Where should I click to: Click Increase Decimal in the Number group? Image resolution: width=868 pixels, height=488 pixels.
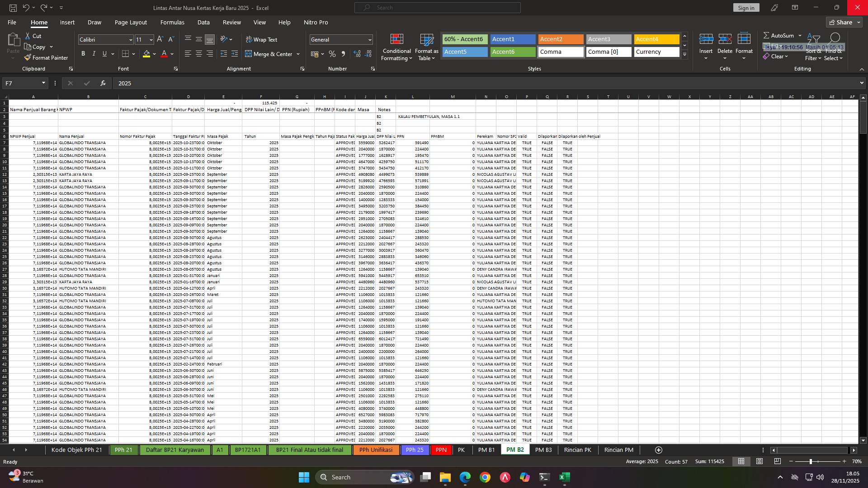click(357, 53)
